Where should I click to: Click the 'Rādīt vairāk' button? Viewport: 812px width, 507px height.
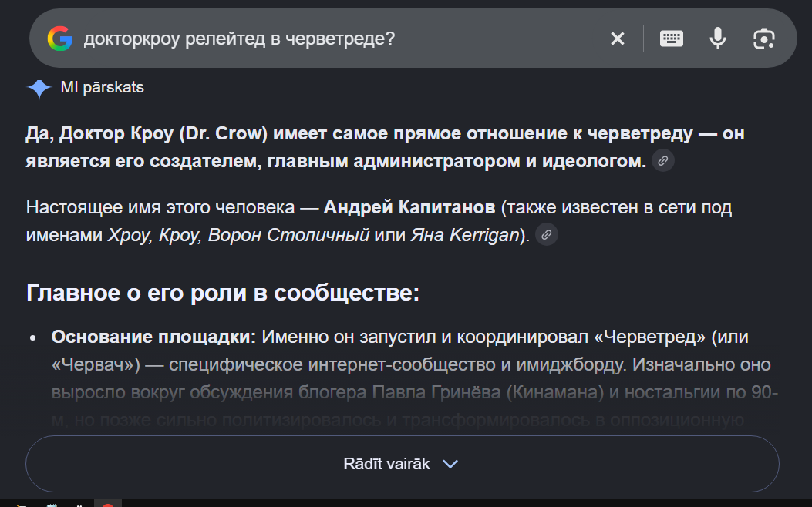[403, 464]
